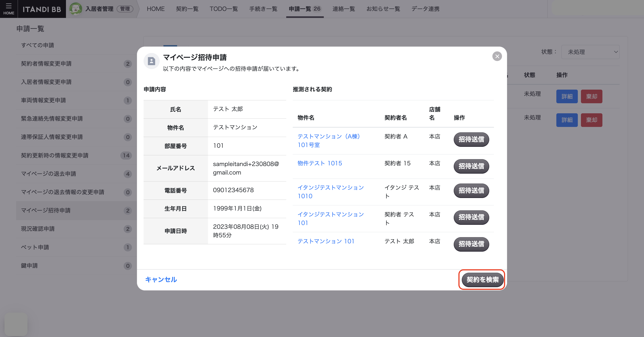Select 連帯保証人情報変更申請 in sidebar

coord(76,137)
